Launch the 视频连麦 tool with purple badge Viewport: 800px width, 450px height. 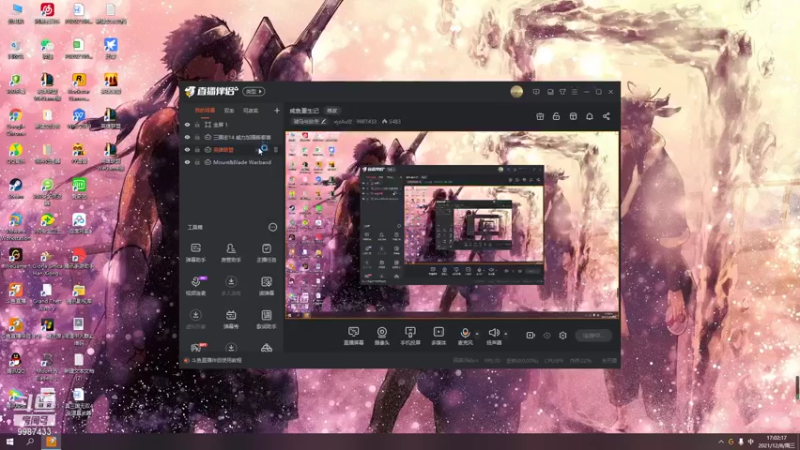pyautogui.click(x=195, y=286)
